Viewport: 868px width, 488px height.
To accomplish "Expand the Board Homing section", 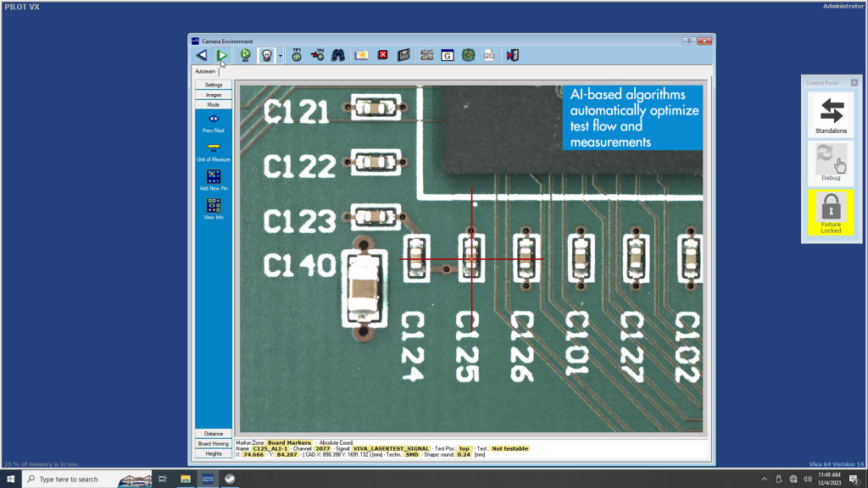I will tap(214, 443).
